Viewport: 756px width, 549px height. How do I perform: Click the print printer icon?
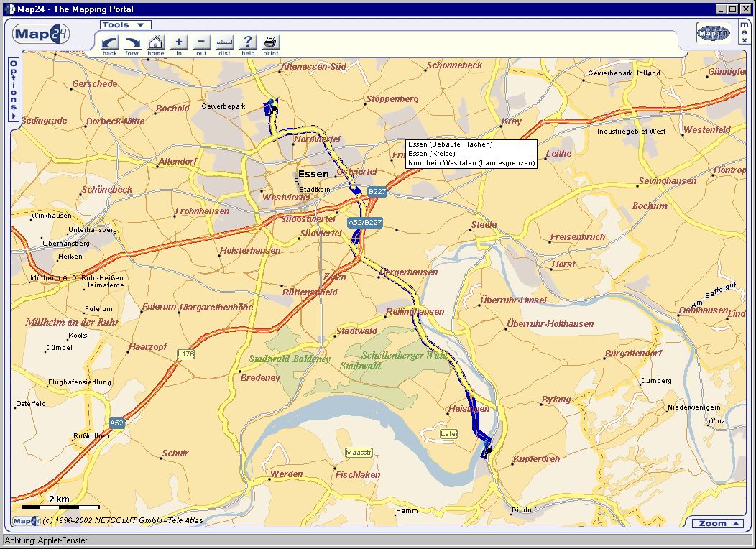coord(271,42)
